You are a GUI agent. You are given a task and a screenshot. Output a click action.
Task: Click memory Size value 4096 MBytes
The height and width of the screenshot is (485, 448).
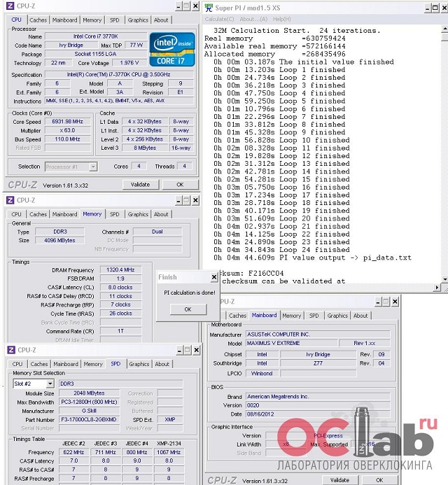coord(59,240)
